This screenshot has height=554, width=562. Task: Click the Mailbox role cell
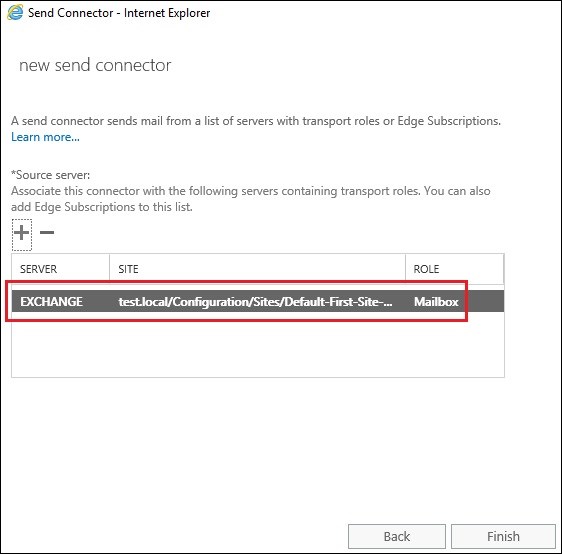tap(436, 302)
